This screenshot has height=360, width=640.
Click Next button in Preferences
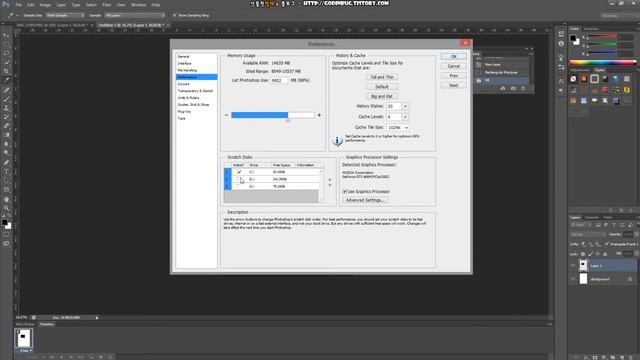(453, 86)
